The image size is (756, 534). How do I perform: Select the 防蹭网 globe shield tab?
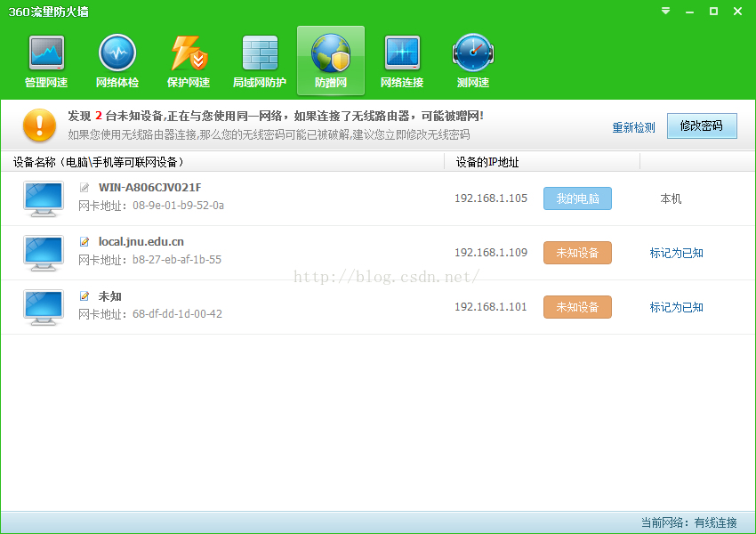[x=331, y=61]
